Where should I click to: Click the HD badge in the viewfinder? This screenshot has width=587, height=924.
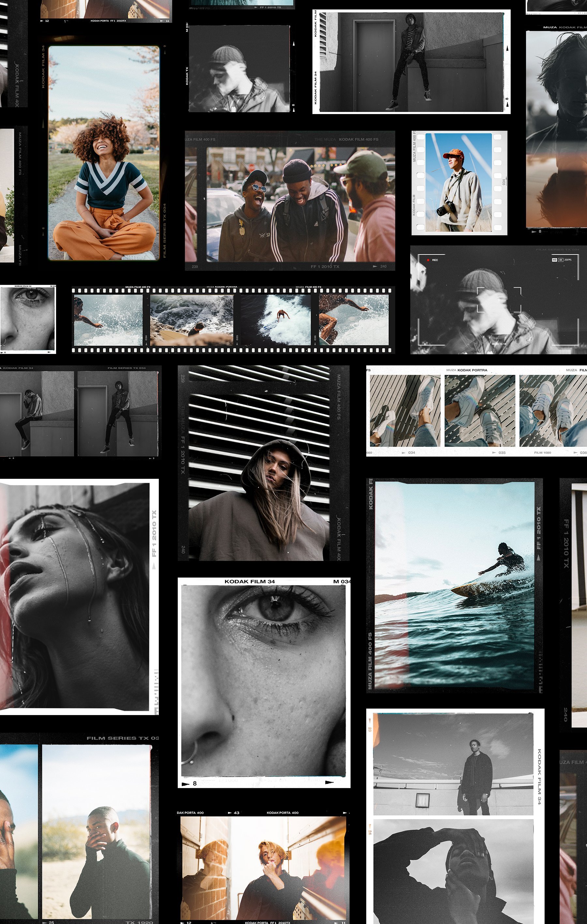(x=554, y=260)
